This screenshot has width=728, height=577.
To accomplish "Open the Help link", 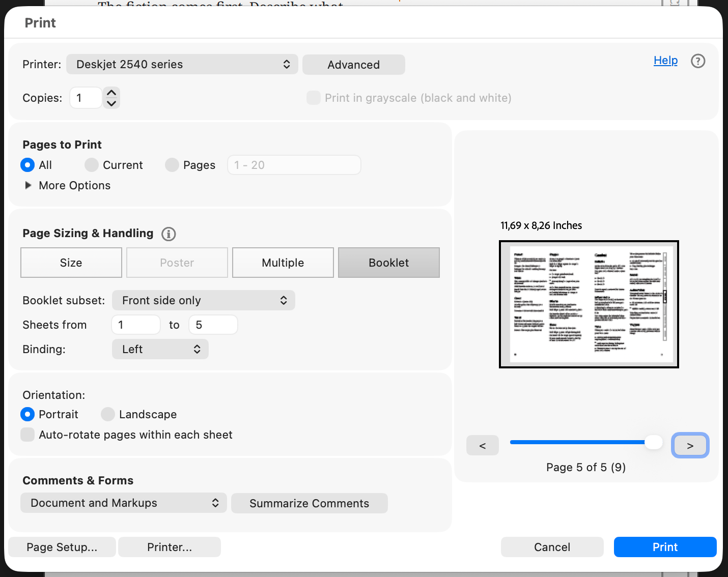I will pyautogui.click(x=666, y=61).
